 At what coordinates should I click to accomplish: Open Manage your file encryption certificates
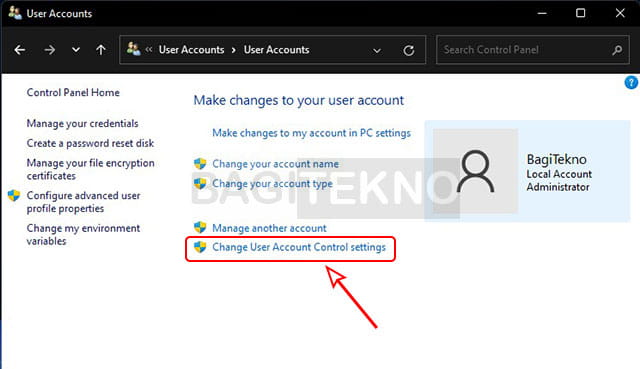[x=90, y=169]
